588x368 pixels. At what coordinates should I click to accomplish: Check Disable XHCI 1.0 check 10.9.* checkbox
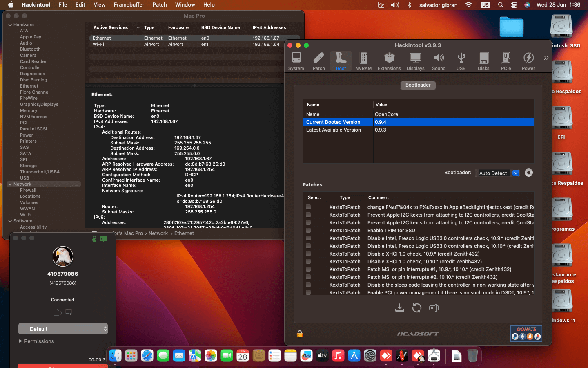(x=308, y=254)
